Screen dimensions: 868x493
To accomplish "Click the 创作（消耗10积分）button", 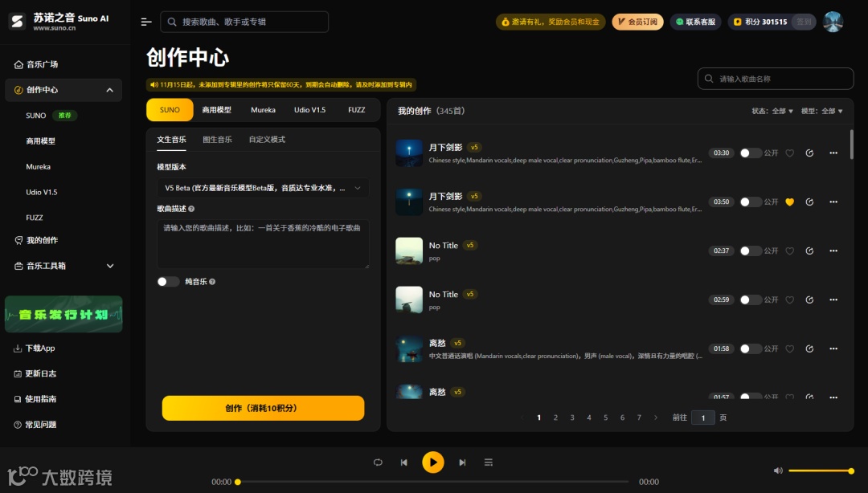I will click(x=263, y=409).
